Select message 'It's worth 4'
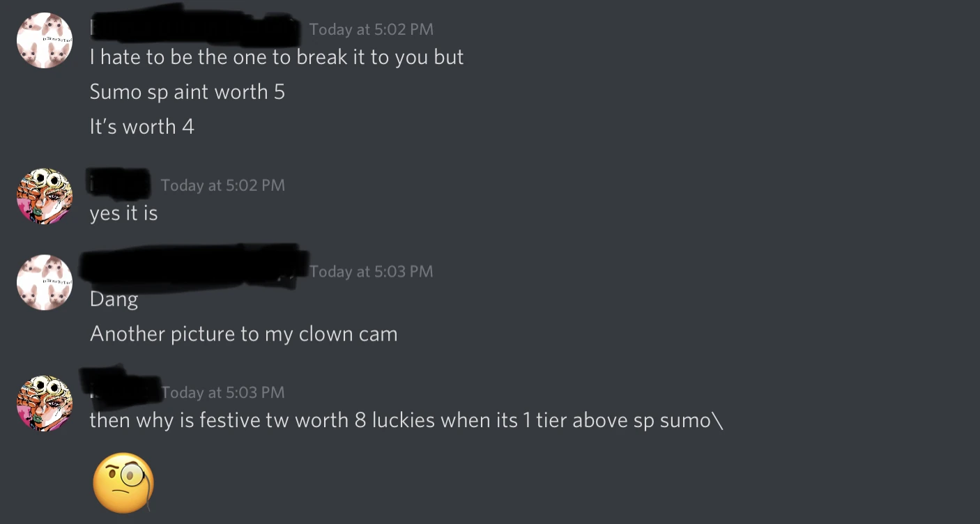This screenshot has height=524, width=980. pos(142,127)
